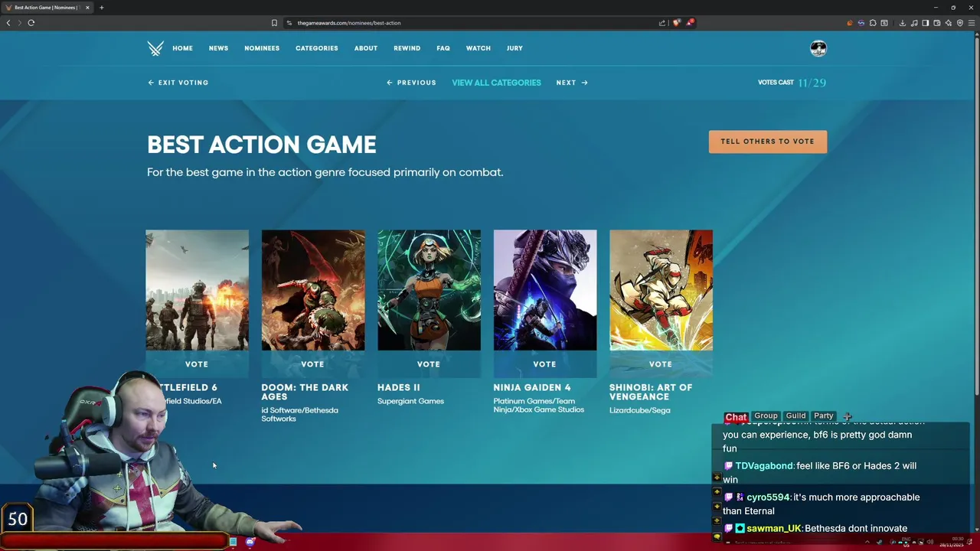The width and height of the screenshot is (980, 551).
Task: Switch to the Party chat tab
Action: point(824,416)
